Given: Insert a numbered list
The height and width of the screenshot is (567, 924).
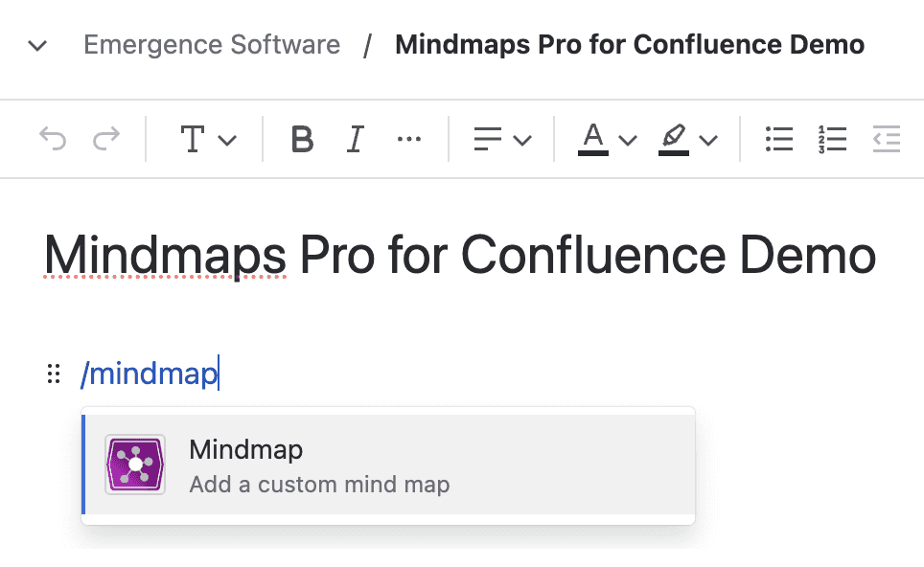Looking at the screenshot, I should coord(832,139).
